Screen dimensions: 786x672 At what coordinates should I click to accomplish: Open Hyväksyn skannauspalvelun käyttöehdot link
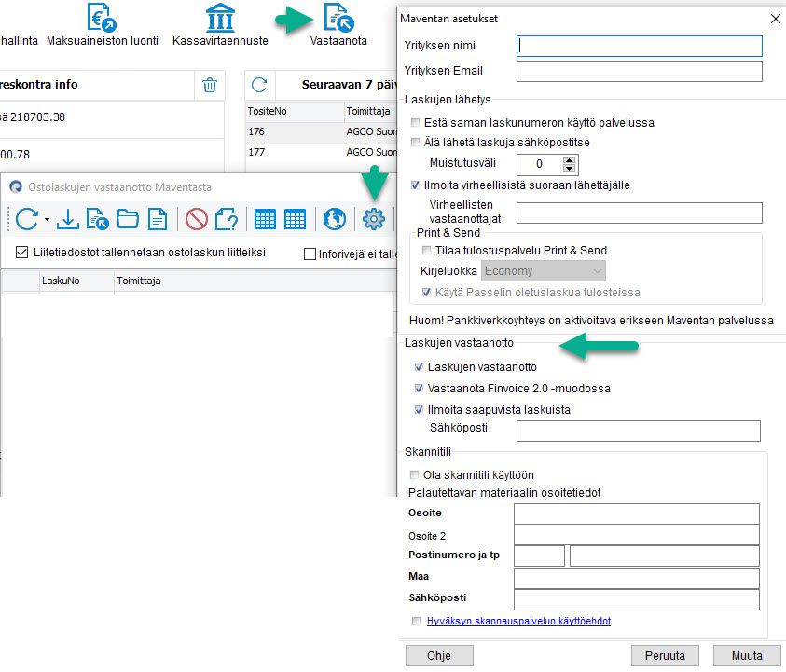(518, 621)
